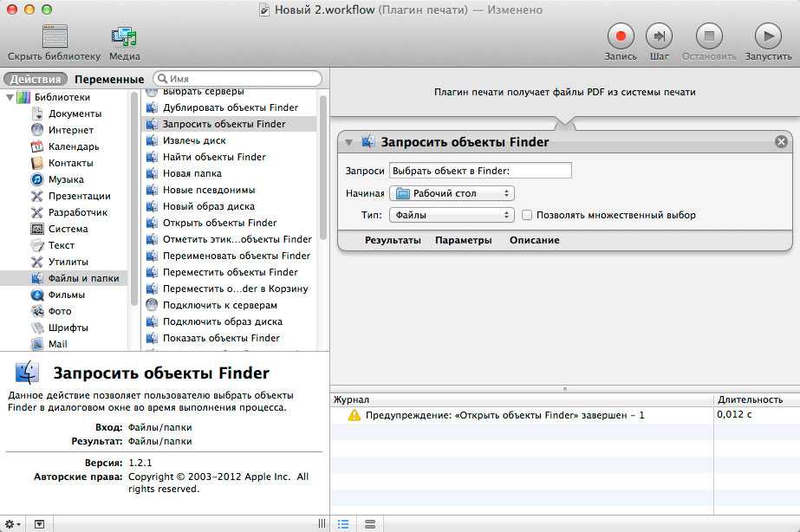This screenshot has height=532, width=800.
Task: Show Результаты of the action
Action: (x=393, y=240)
